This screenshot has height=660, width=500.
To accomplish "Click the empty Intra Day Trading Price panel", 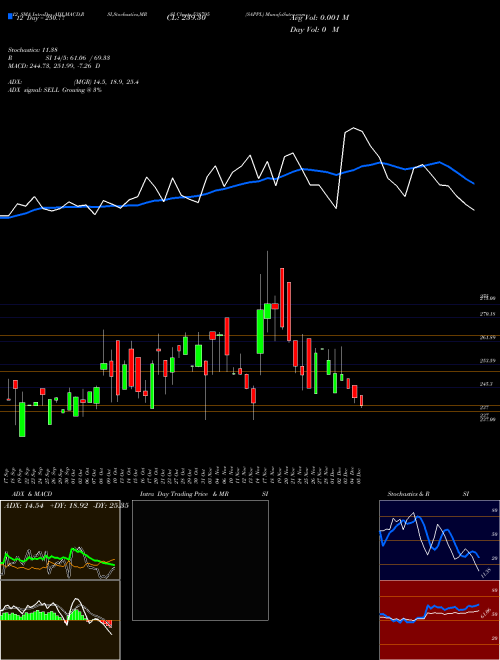I will coord(200,560).
